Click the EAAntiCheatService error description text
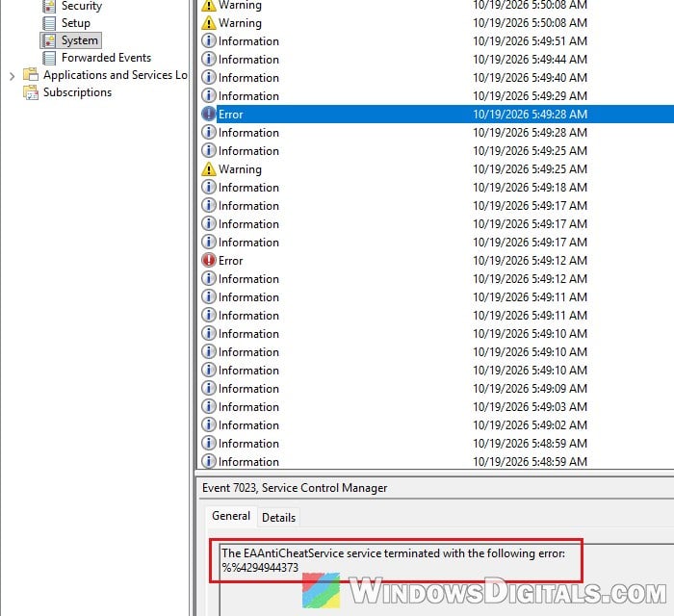Image resolution: width=674 pixels, height=616 pixels. (393, 553)
